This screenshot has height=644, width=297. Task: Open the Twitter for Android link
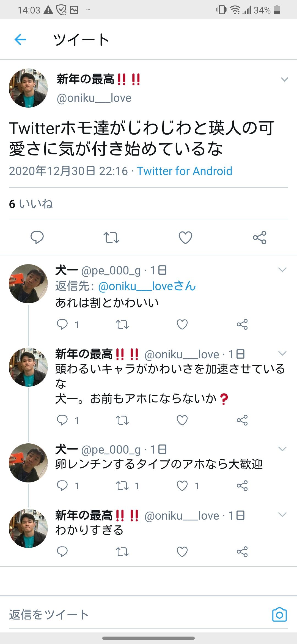tap(185, 171)
